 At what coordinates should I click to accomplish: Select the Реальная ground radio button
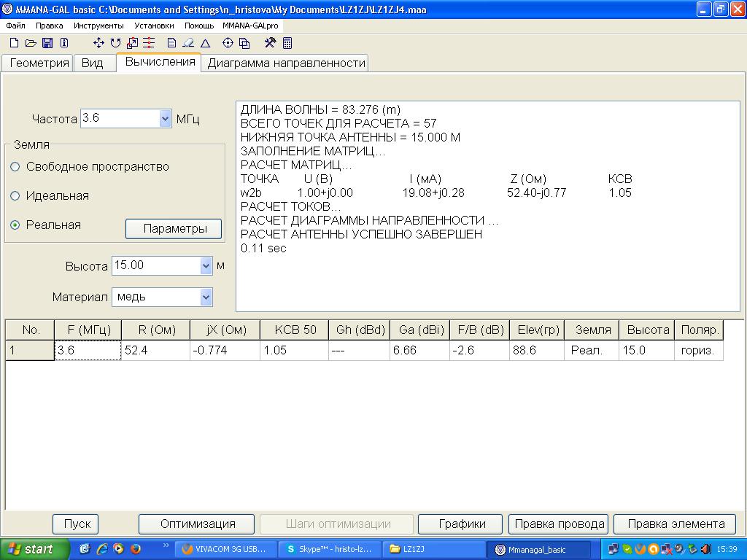15,225
